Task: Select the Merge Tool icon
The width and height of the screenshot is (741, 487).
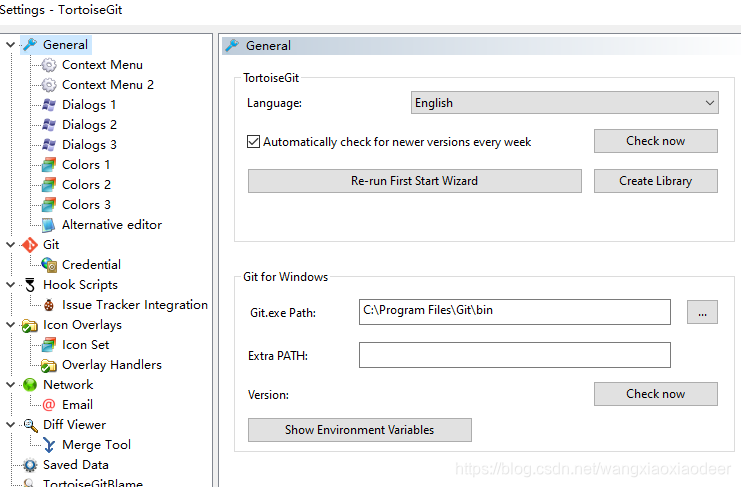Action: click(x=49, y=445)
